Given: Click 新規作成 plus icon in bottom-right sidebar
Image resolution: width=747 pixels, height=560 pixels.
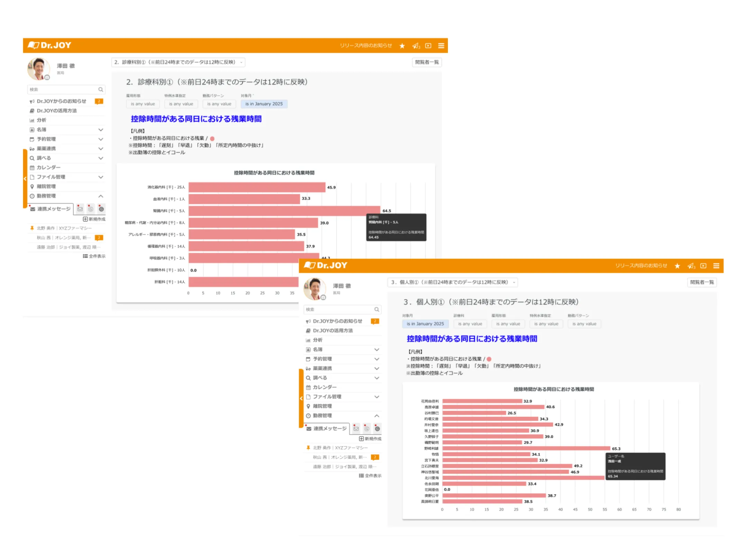Looking at the screenshot, I should [361, 439].
